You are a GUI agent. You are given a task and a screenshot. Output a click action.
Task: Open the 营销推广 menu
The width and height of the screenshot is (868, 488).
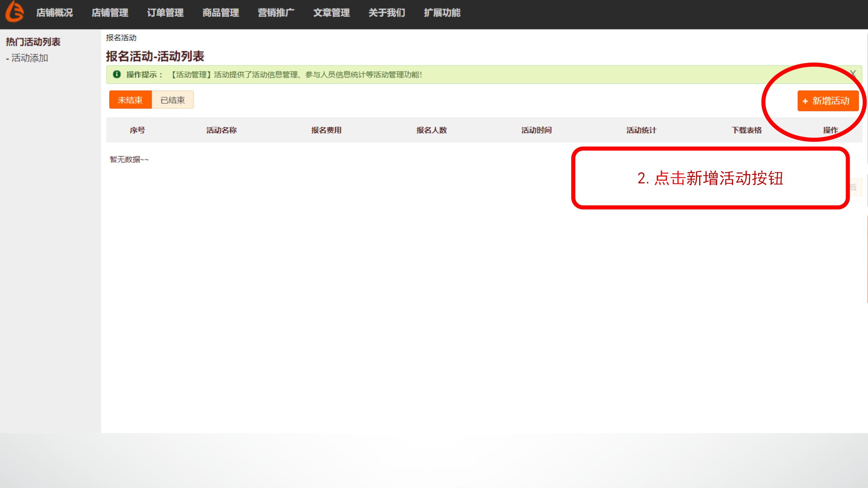(276, 13)
